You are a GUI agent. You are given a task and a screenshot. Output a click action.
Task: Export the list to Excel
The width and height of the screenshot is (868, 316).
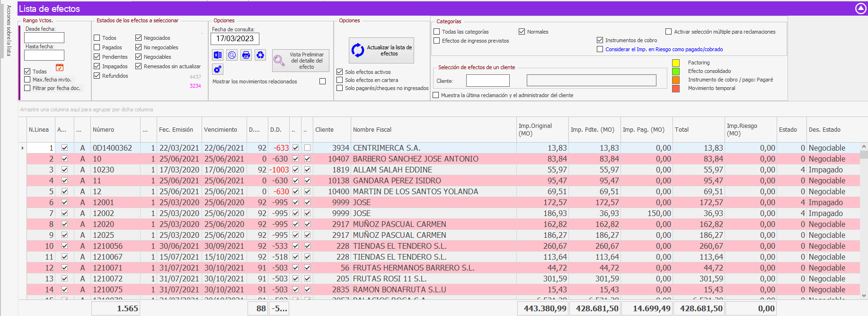pos(218,55)
